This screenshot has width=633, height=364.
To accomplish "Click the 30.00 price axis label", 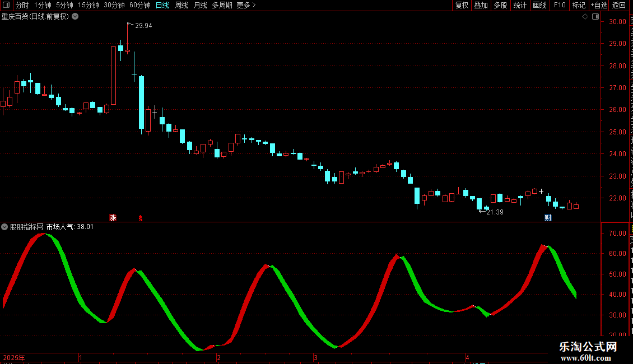I will [x=617, y=22].
